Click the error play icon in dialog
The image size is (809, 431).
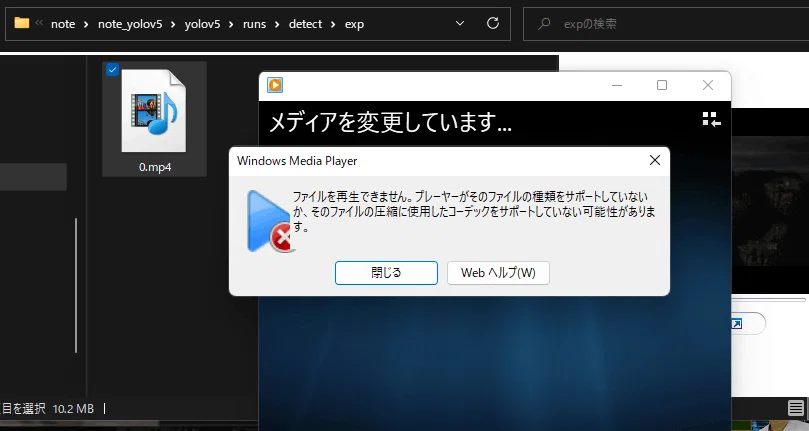(269, 221)
